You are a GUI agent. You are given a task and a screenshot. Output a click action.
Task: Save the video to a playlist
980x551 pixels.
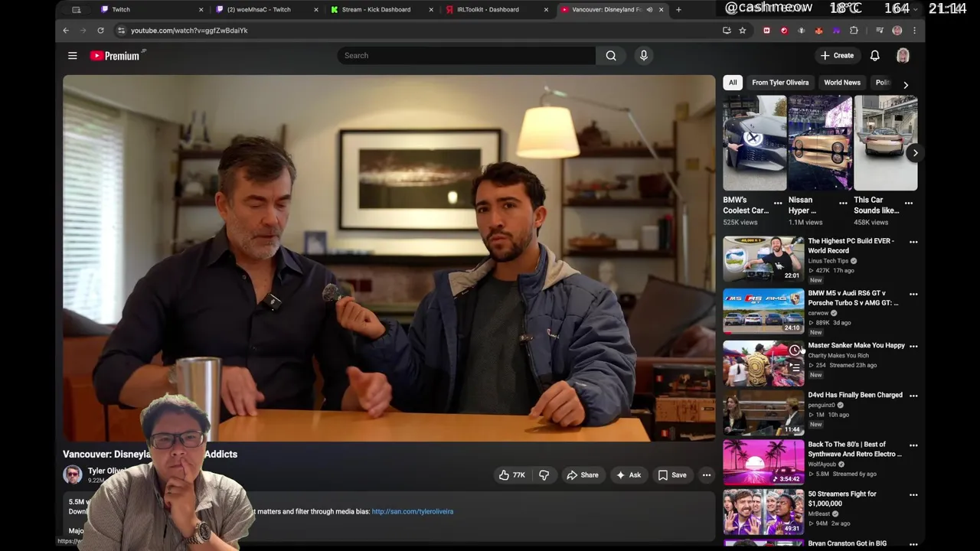tap(671, 475)
